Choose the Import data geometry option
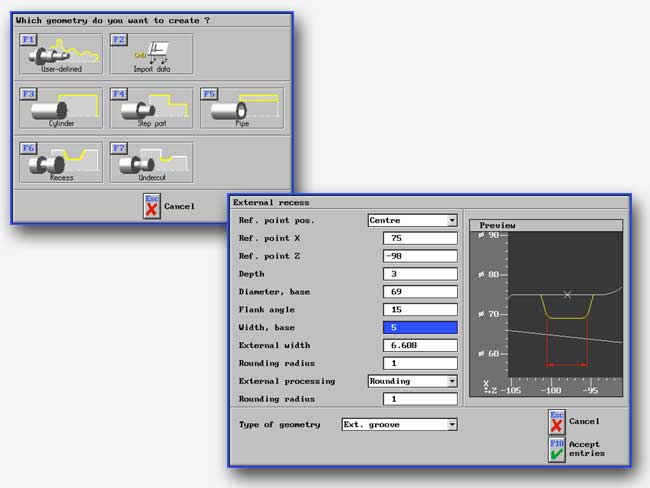 [151, 54]
